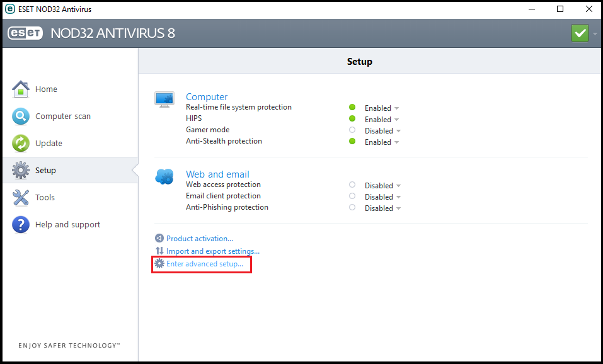The height and width of the screenshot is (364, 603).
Task: Click the Web and email cloud icon
Action: 164,177
